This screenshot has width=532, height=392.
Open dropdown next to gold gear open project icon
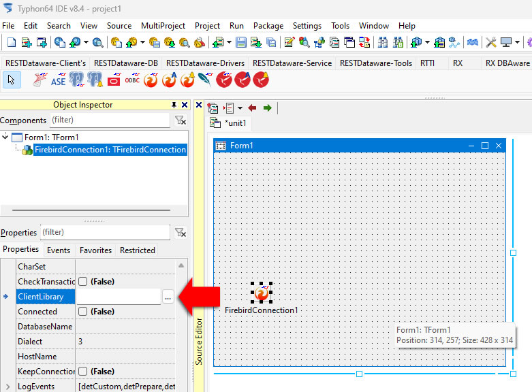point(142,42)
